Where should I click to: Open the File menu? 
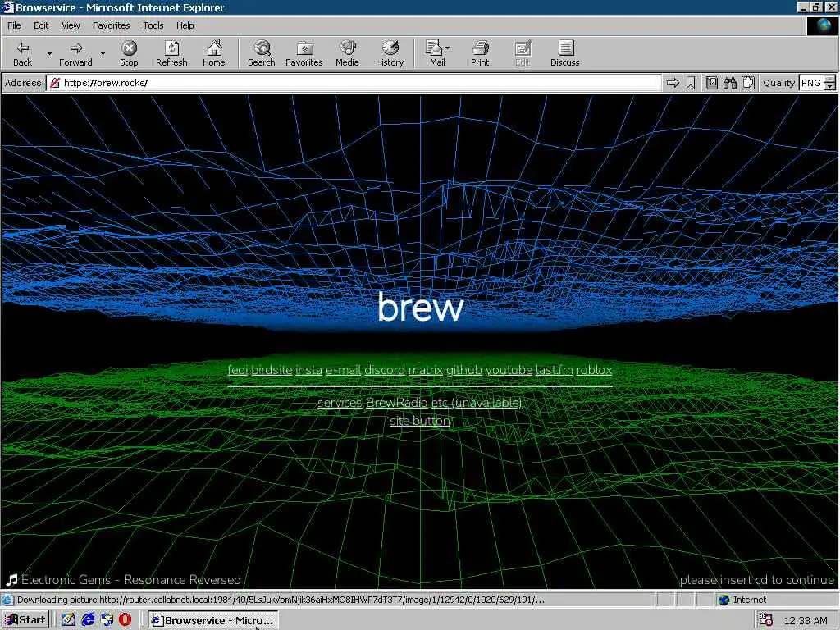point(14,25)
